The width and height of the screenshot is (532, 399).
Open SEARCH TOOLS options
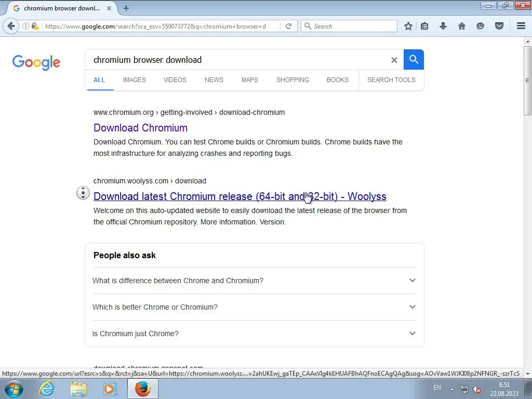(391, 80)
